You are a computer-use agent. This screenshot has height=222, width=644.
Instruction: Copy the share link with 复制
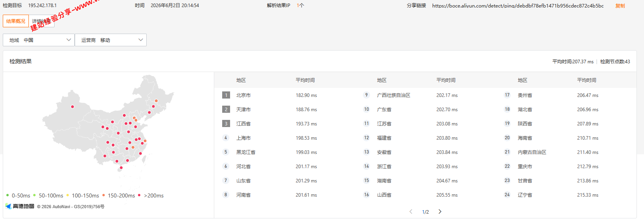click(x=620, y=6)
